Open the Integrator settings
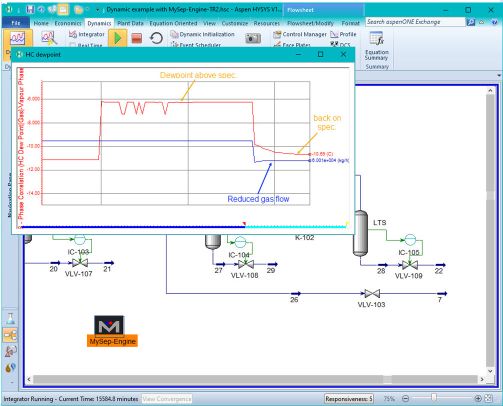The height and width of the screenshot is (406, 503). [x=87, y=34]
